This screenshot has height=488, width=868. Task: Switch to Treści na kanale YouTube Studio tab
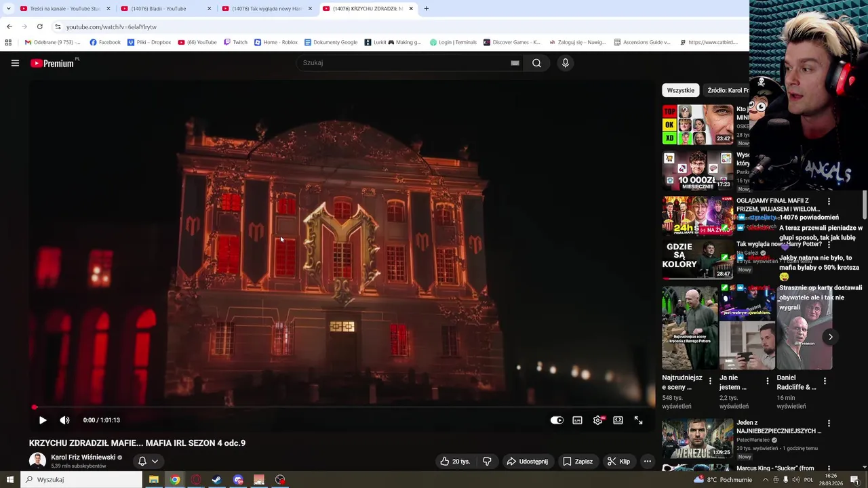click(x=64, y=9)
